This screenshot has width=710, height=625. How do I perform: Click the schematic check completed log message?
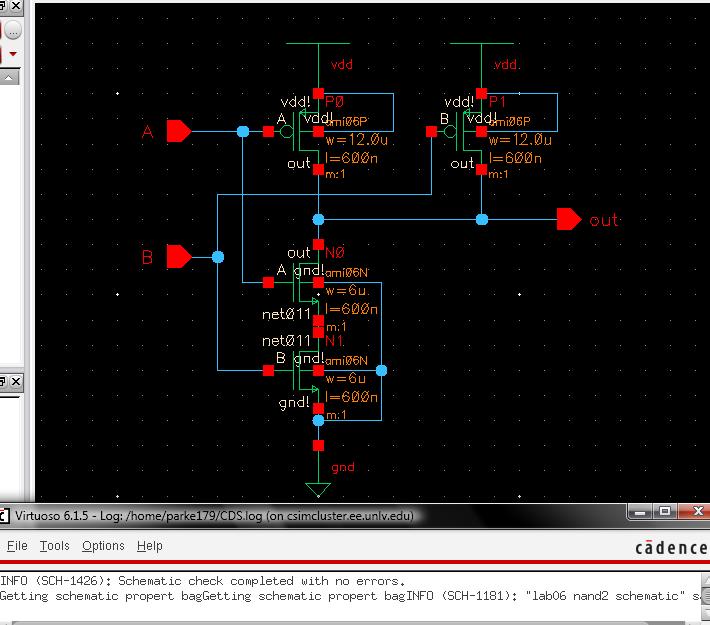[x=202, y=581]
